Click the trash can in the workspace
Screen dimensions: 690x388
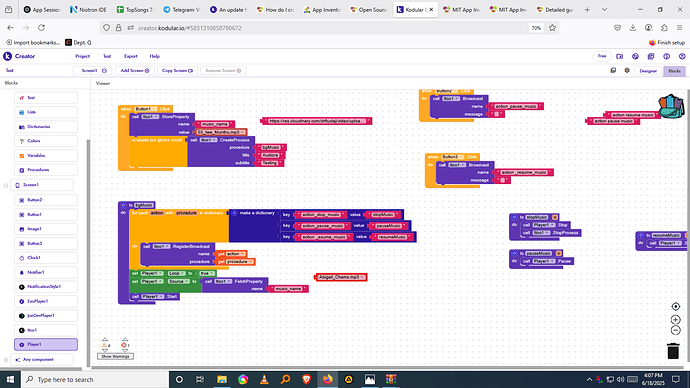673,351
